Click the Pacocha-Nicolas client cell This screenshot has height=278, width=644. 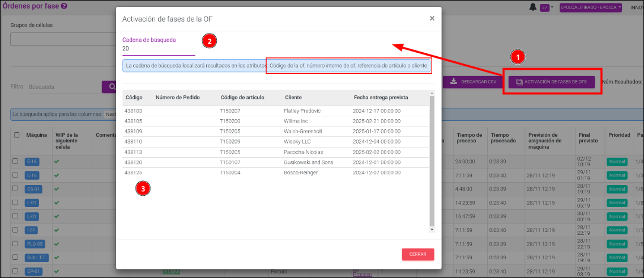click(302, 152)
